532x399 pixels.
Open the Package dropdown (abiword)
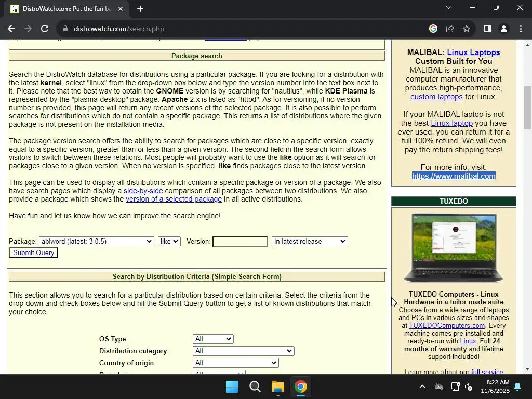pyautogui.click(x=96, y=241)
